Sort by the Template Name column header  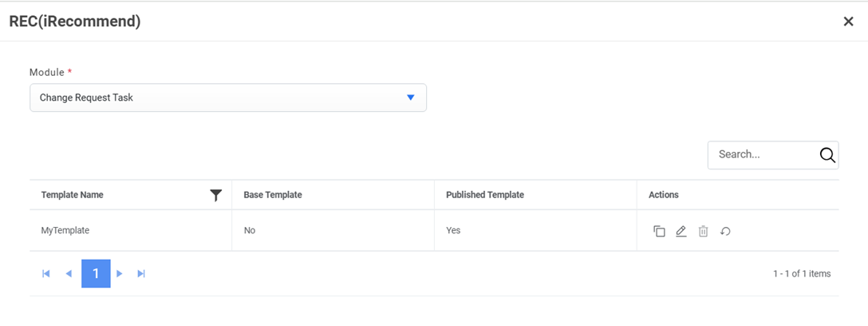pyautogui.click(x=73, y=195)
